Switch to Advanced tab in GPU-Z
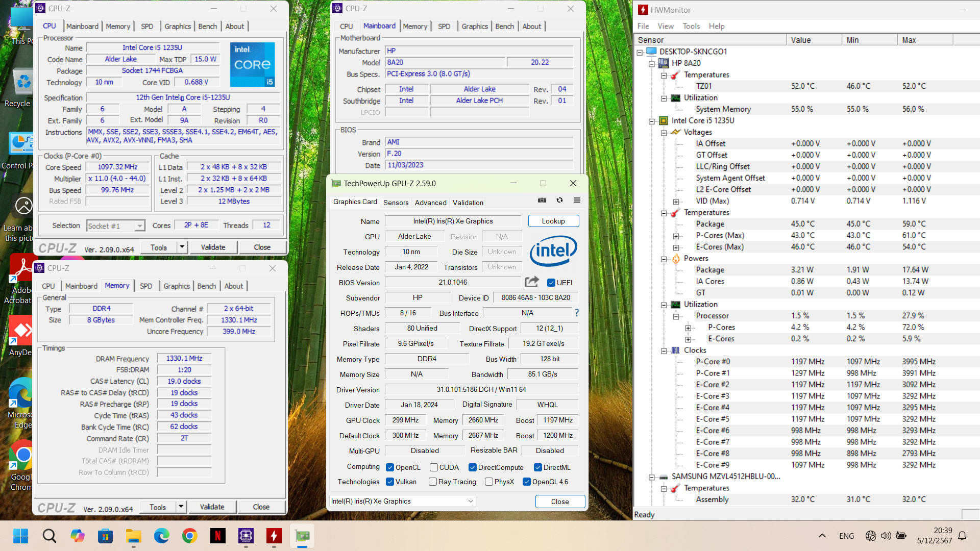 [x=430, y=202]
